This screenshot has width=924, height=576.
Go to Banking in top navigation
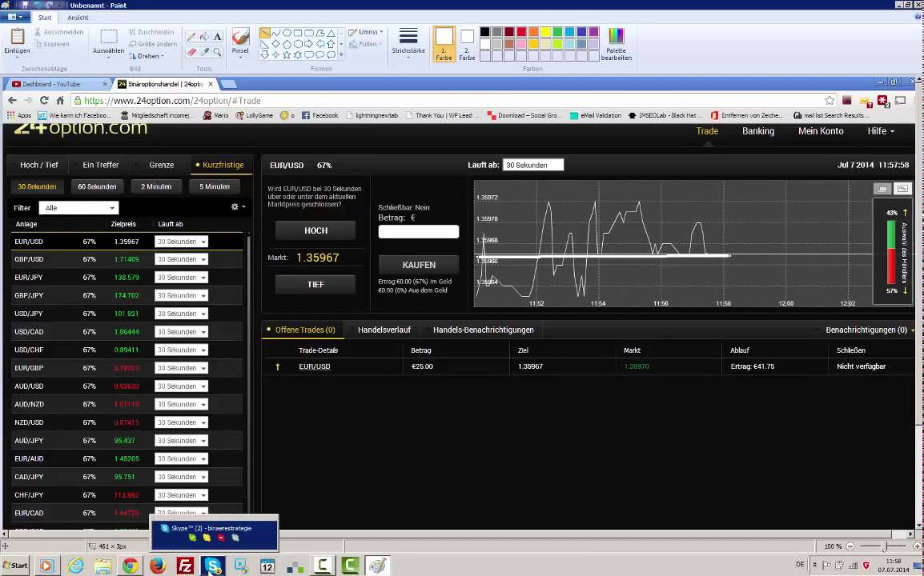coord(757,131)
